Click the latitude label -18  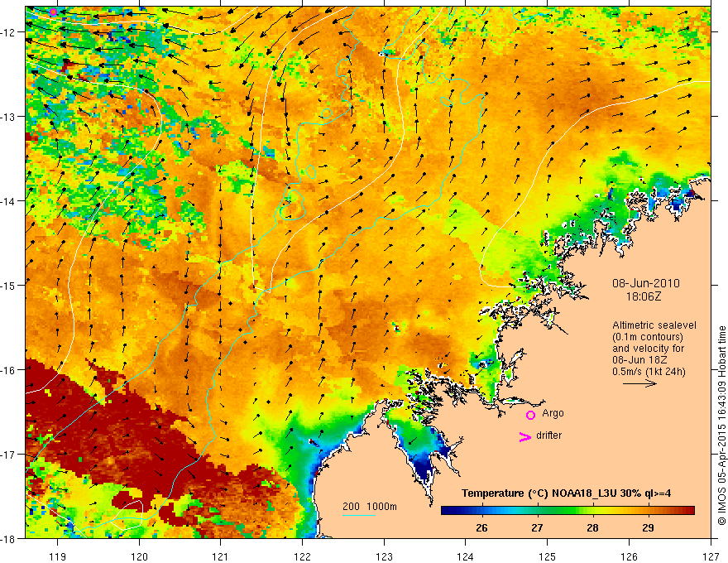click(9, 539)
